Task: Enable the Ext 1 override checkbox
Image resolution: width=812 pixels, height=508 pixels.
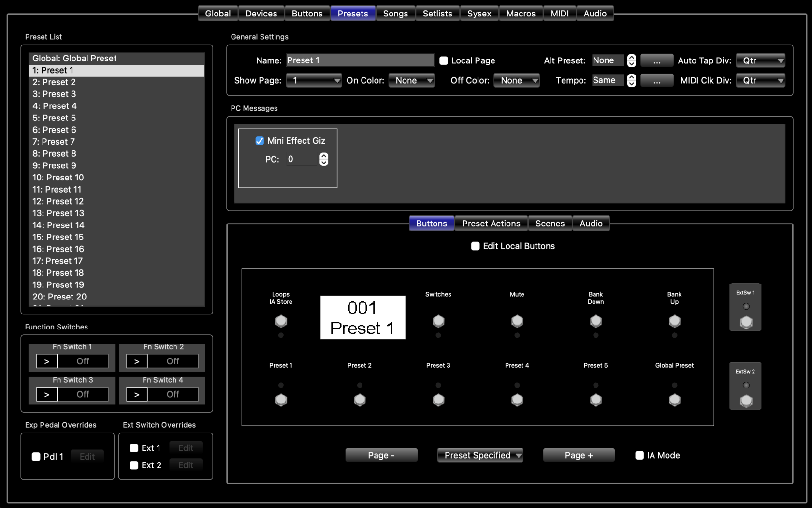Action: 134,448
